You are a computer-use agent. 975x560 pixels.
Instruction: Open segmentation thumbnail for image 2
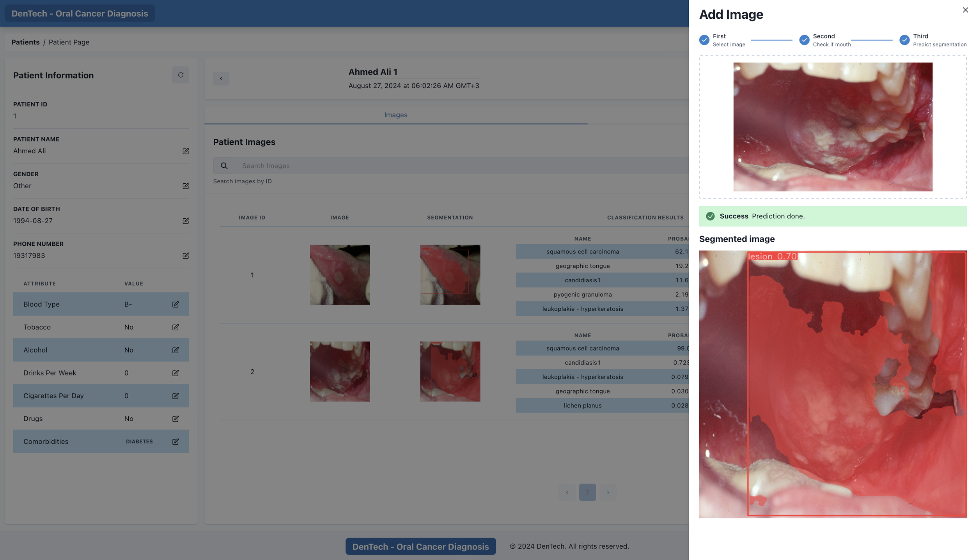pos(450,372)
